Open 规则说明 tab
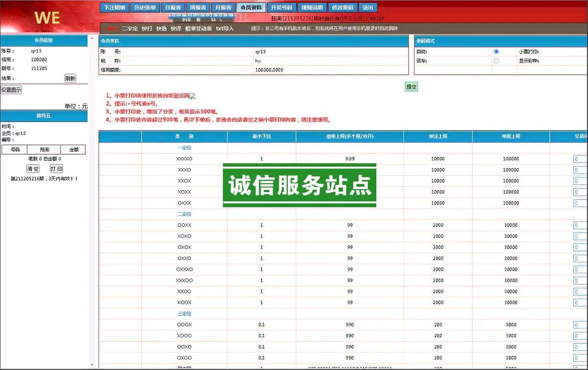Image resolution: width=588 pixels, height=370 pixels. tap(312, 8)
